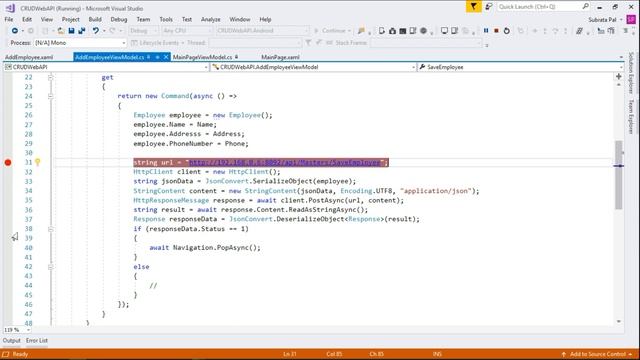Screen dimensions: 640x360
Task: Click the Send Feedback icon beside Quick Launch
Action: point(489,7)
